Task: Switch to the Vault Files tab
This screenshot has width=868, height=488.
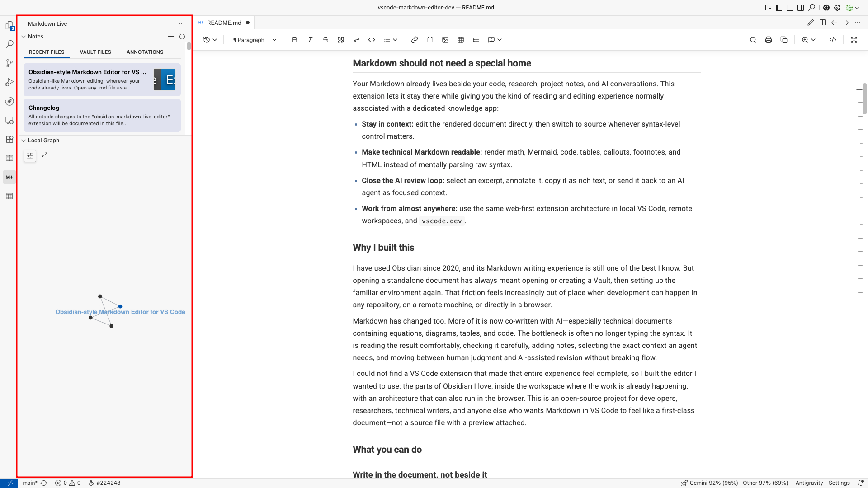Action: [95, 52]
